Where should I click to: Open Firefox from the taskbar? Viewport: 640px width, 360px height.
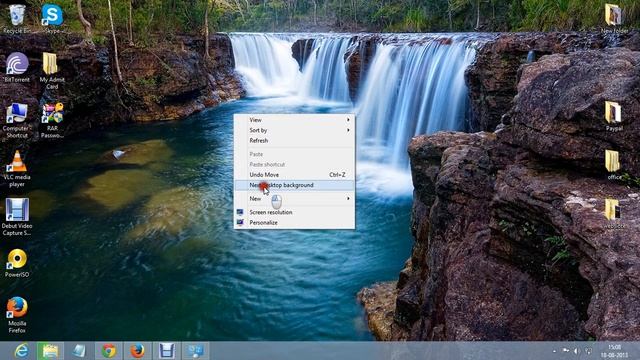click(x=138, y=351)
